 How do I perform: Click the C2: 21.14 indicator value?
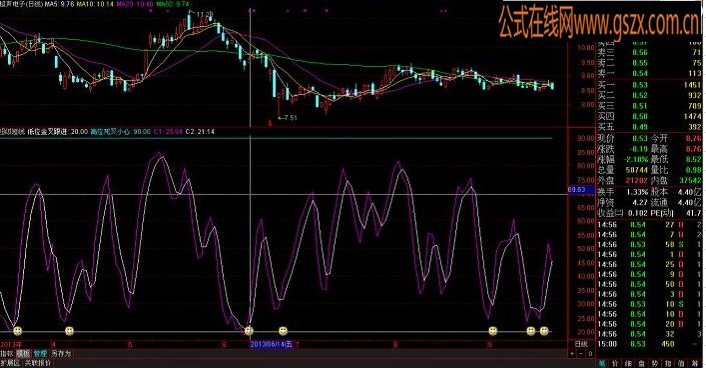tap(200, 132)
